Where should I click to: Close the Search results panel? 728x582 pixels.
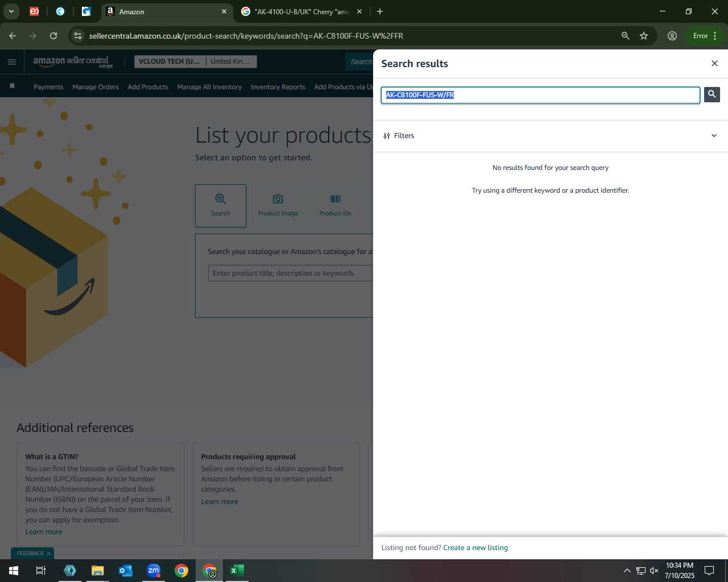point(714,63)
